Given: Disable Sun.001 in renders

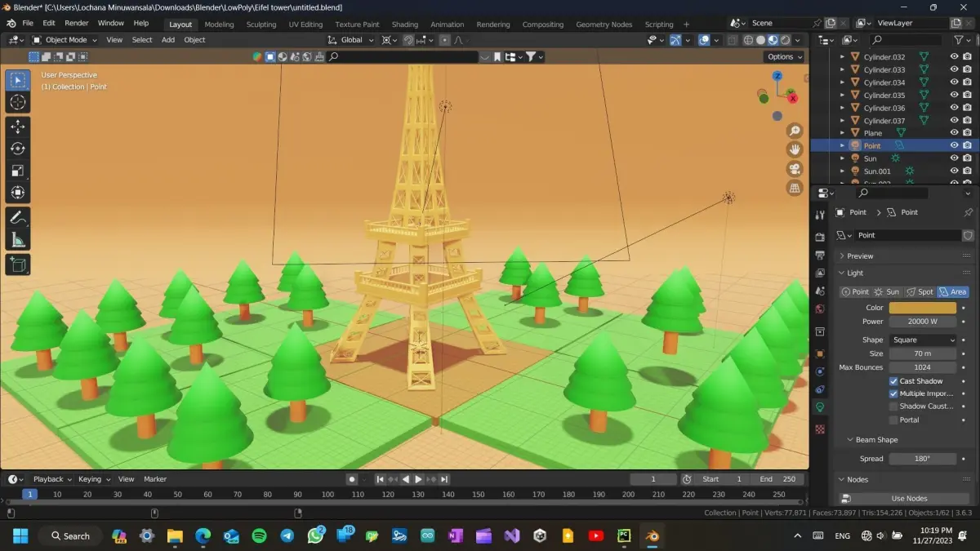Looking at the screenshot, I should click(967, 171).
